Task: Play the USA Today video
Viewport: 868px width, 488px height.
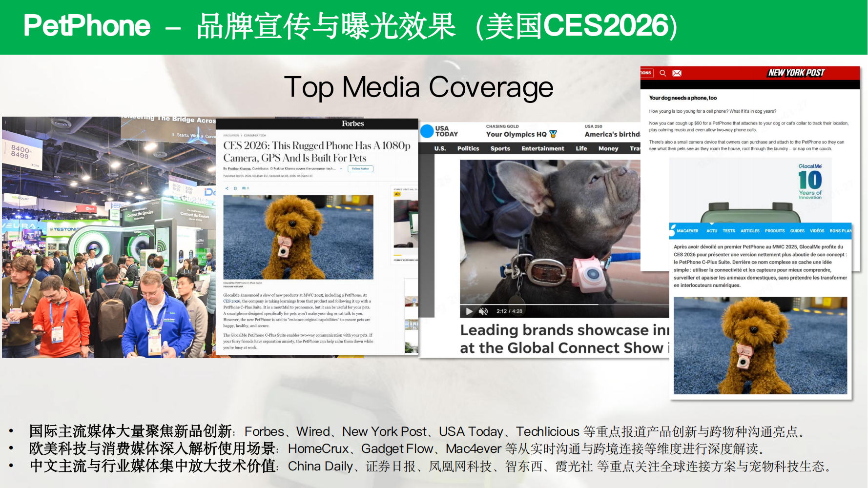Action: 469,311
